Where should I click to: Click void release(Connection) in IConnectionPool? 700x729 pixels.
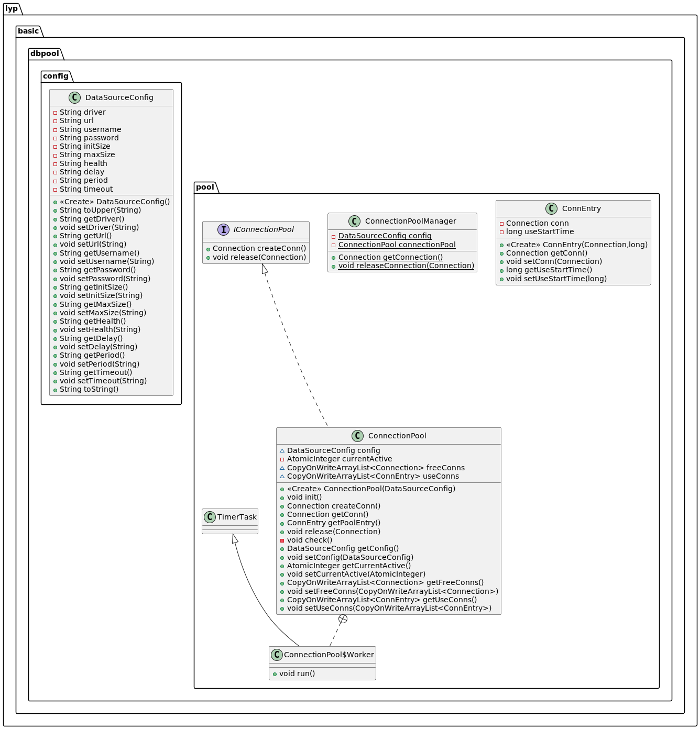tap(259, 257)
